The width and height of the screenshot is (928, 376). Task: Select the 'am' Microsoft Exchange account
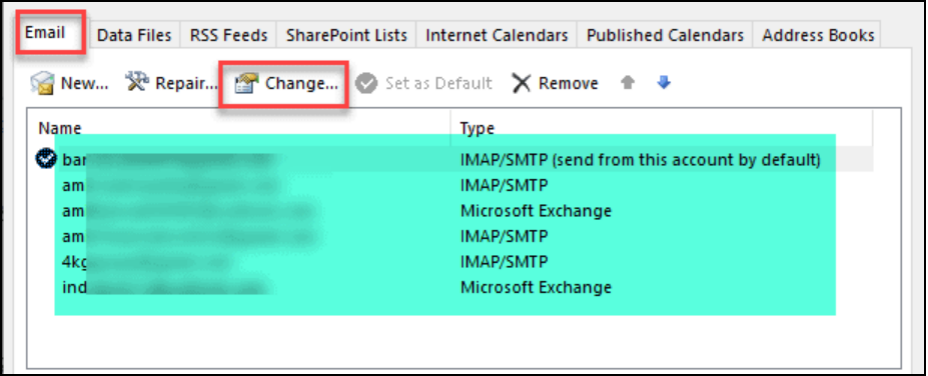pyautogui.click(x=453, y=210)
